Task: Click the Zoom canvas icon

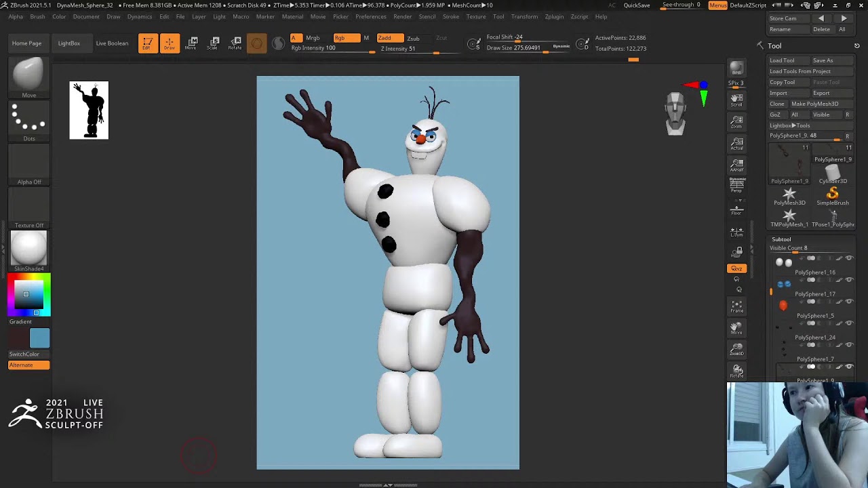Action: pyautogui.click(x=736, y=122)
